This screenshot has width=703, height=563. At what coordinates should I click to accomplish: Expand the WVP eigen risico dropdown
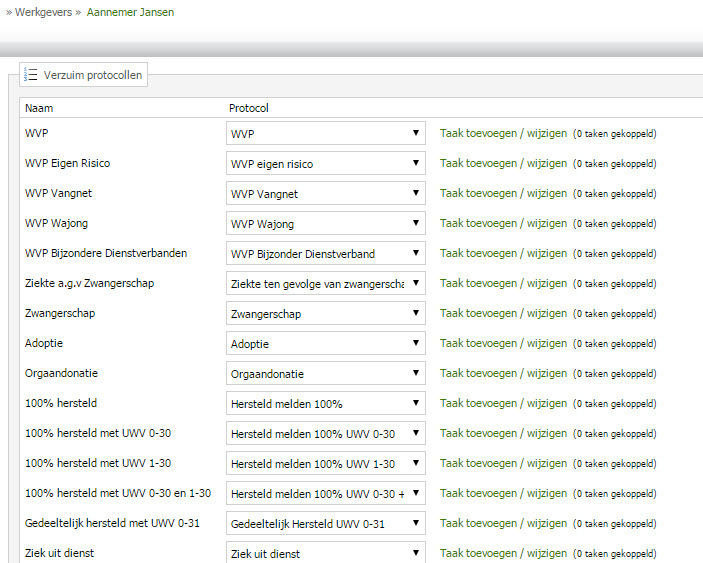[325, 163]
